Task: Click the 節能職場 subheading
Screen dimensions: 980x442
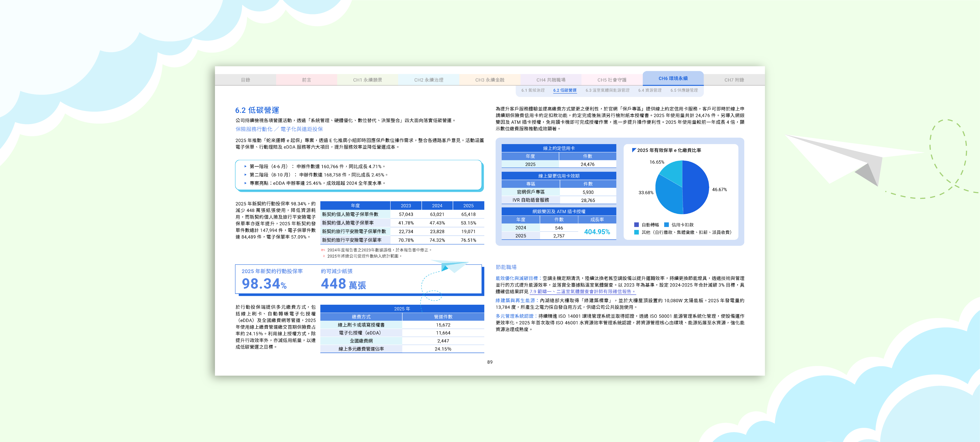Action: click(506, 267)
